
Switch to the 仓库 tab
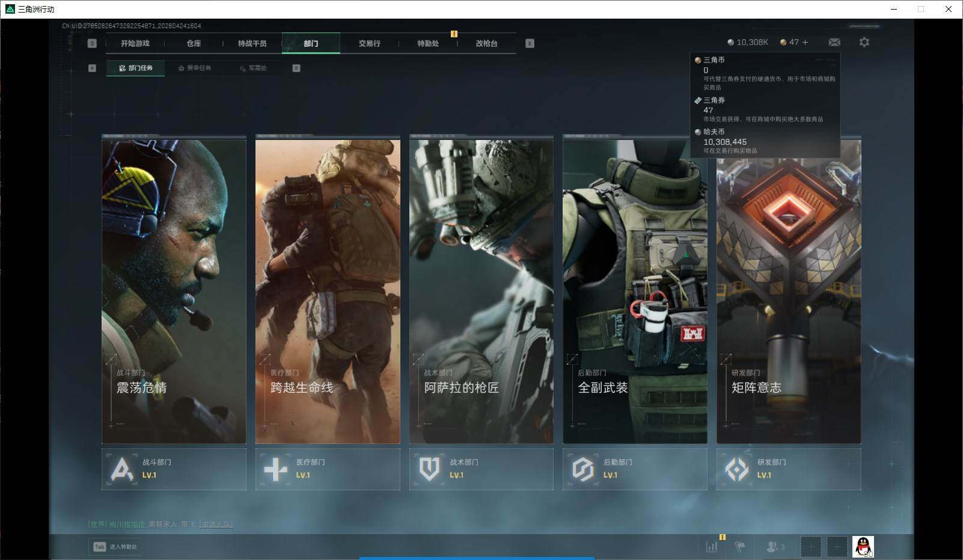[194, 43]
